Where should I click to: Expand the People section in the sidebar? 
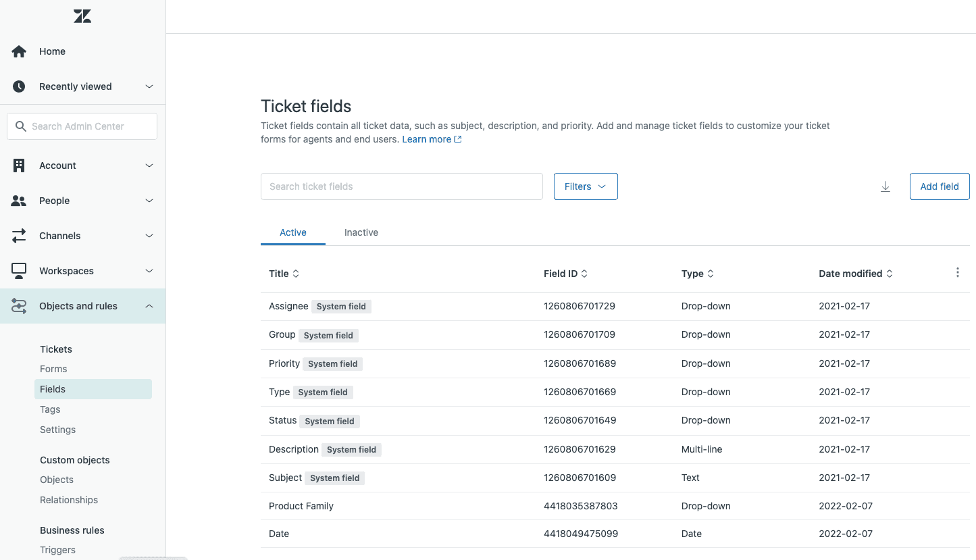(x=149, y=200)
